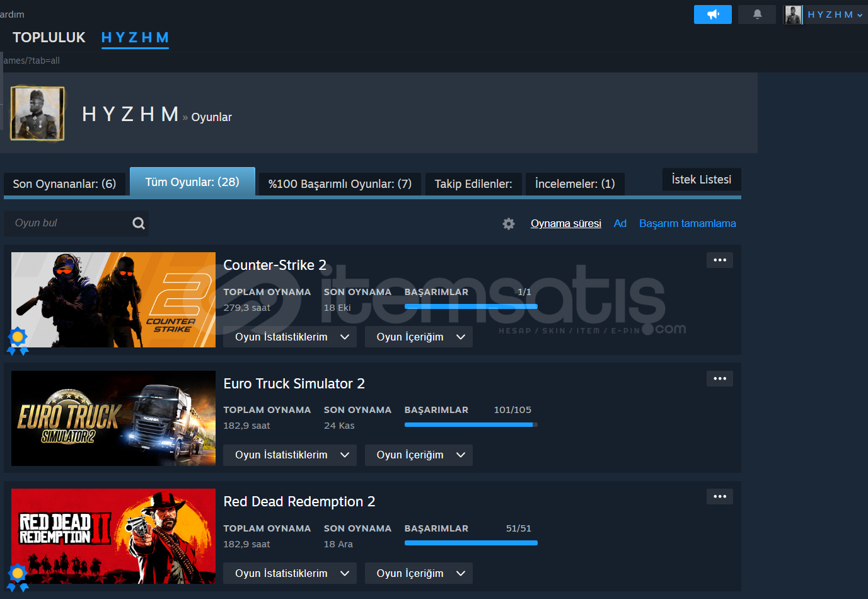Click the Euro Truck 182,9 saat playtime
Screen dimensions: 868x599
point(246,426)
